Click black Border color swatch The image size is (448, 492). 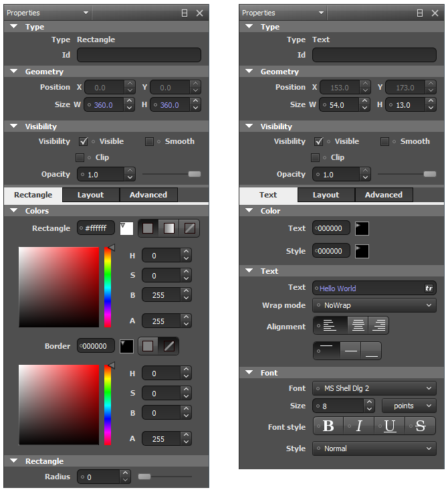tap(126, 346)
